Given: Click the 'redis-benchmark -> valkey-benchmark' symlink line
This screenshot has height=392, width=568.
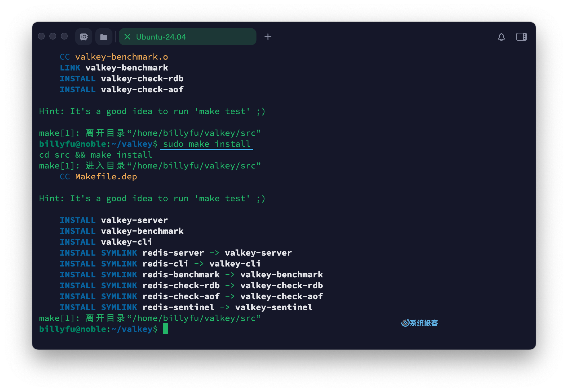Looking at the screenshot, I should (191, 275).
